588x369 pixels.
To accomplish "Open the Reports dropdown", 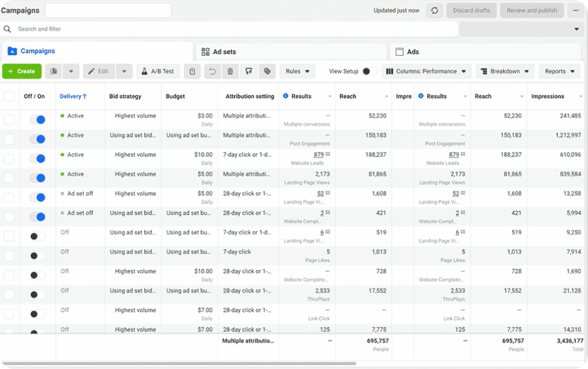I will pyautogui.click(x=560, y=72).
